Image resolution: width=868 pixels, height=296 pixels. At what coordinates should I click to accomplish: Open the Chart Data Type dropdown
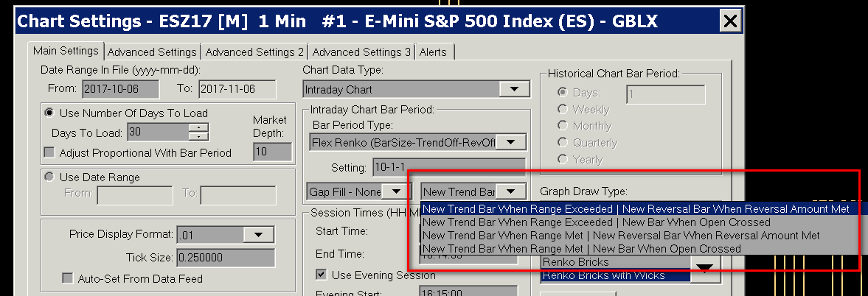[515, 89]
